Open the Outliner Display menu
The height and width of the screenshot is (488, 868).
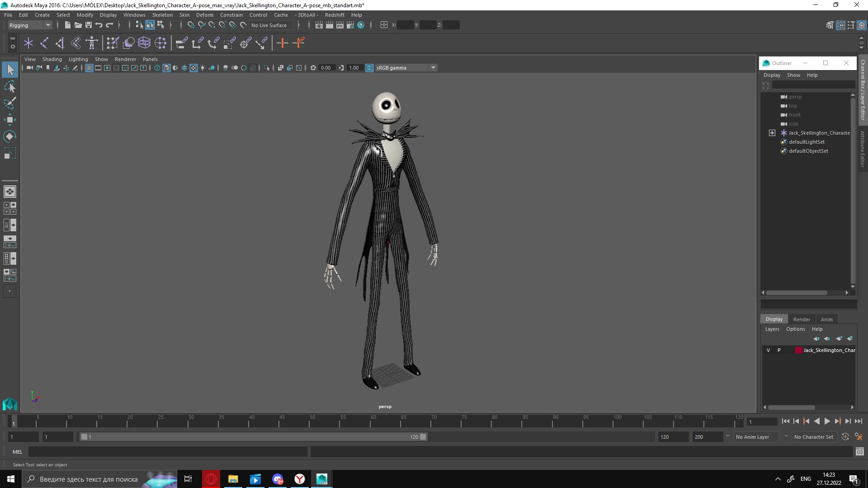click(772, 75)
